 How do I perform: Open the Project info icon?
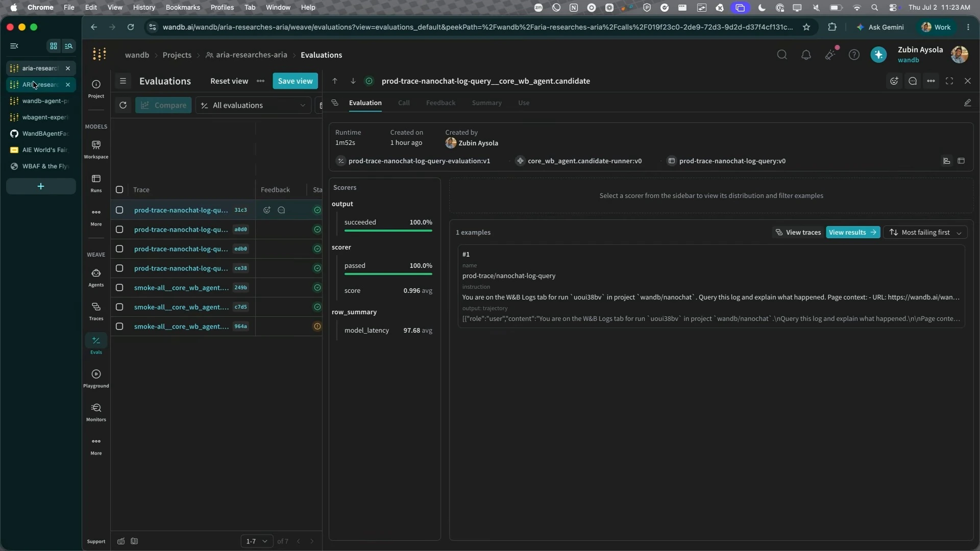[96, 89]
